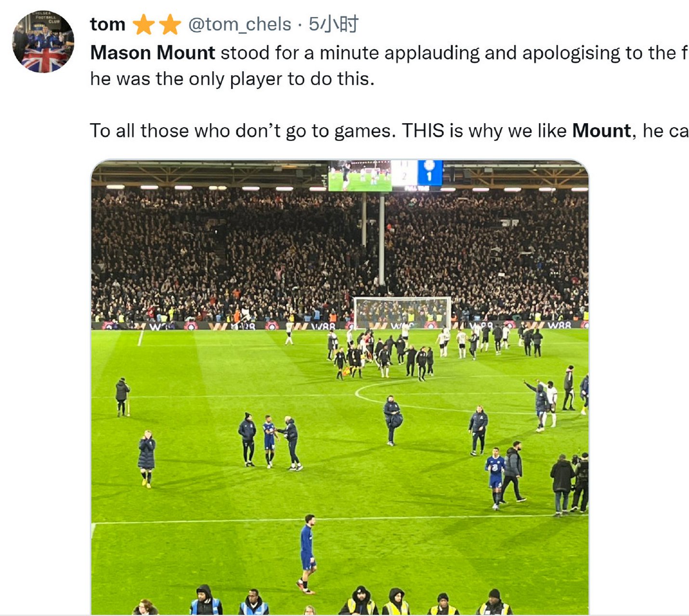Click the bold "Mason Mount" text

click(153, 53)
